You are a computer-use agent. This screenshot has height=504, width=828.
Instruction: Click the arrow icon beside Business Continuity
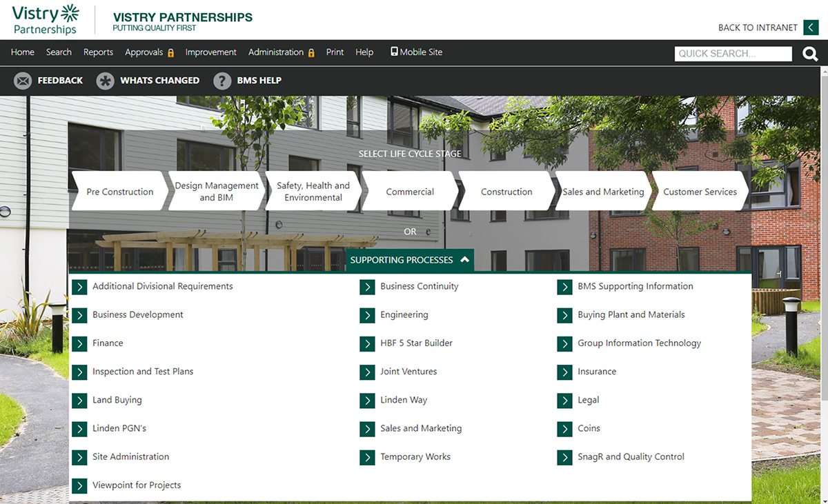(367, 287)
